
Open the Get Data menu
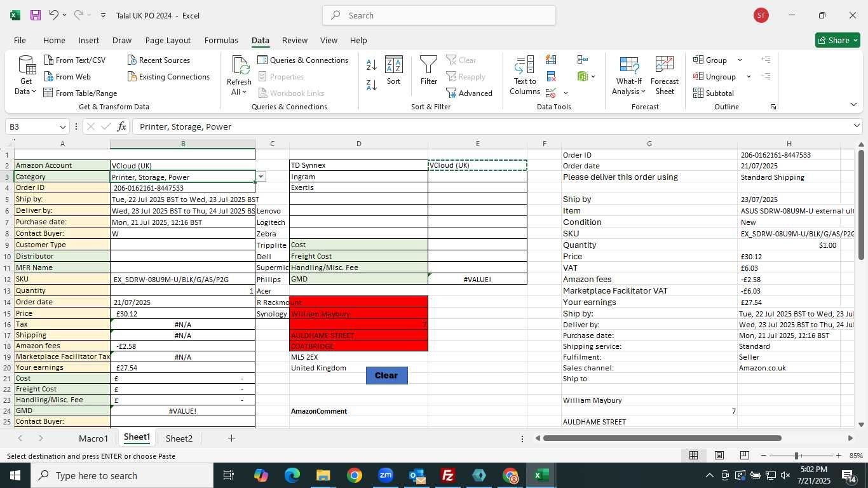[26, 76]
